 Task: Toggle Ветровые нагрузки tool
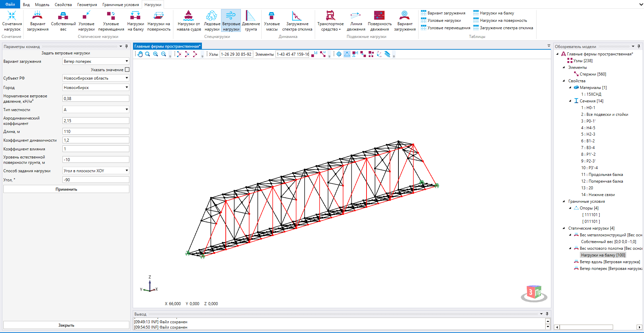click(x=231, y=21)
